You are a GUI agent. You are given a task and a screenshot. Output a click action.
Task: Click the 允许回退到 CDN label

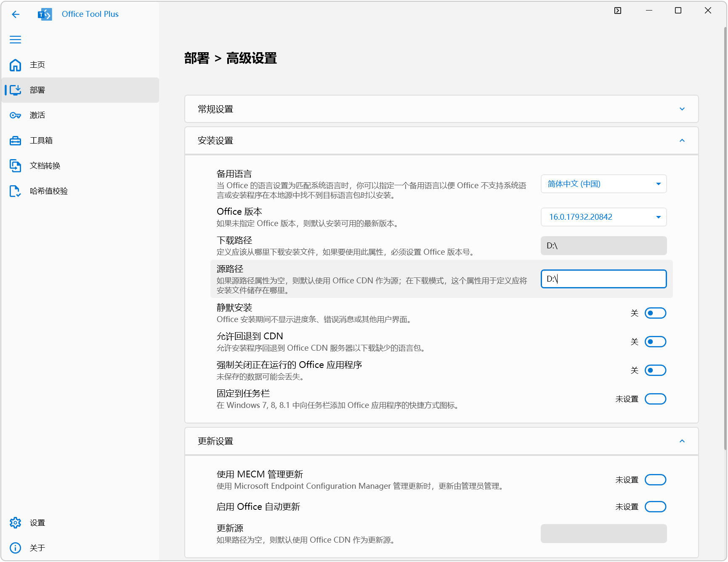[250, 336]
